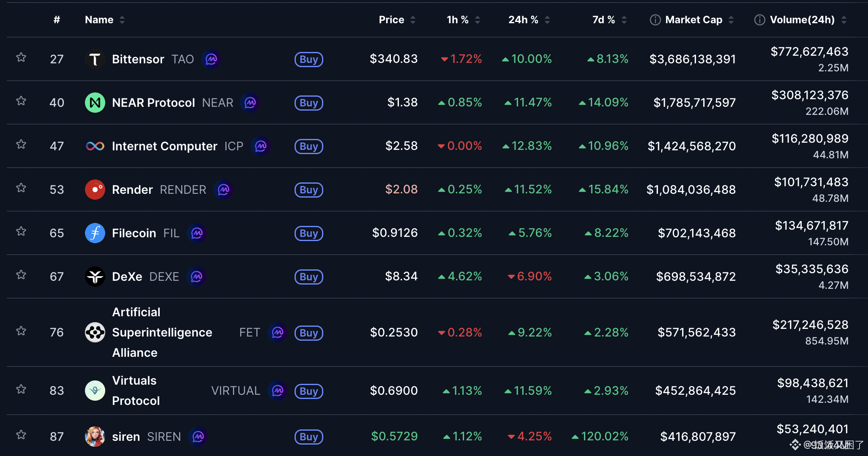Click the Render red coin logo
The height and width of the screenshot is (456, 868).
[95, 190]
